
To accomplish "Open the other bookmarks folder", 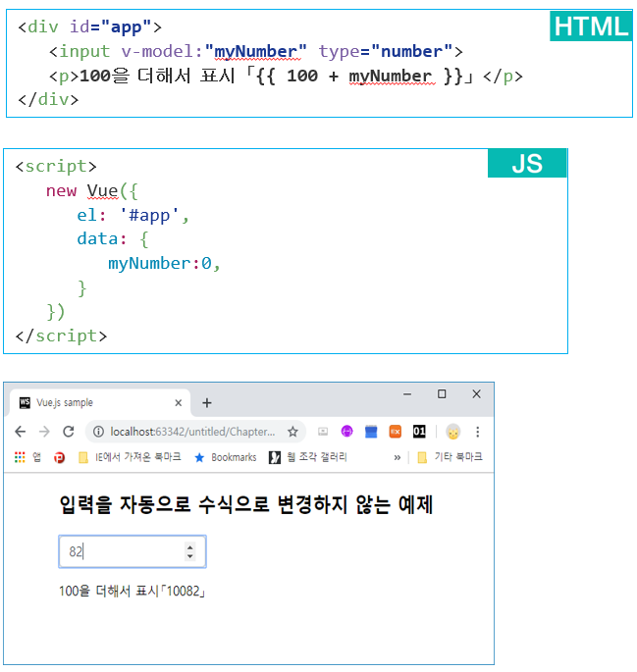I will click(x=451, y=457).
